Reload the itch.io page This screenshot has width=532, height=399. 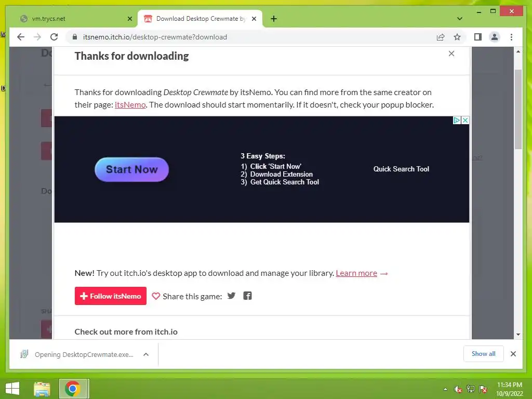[54, 37]
